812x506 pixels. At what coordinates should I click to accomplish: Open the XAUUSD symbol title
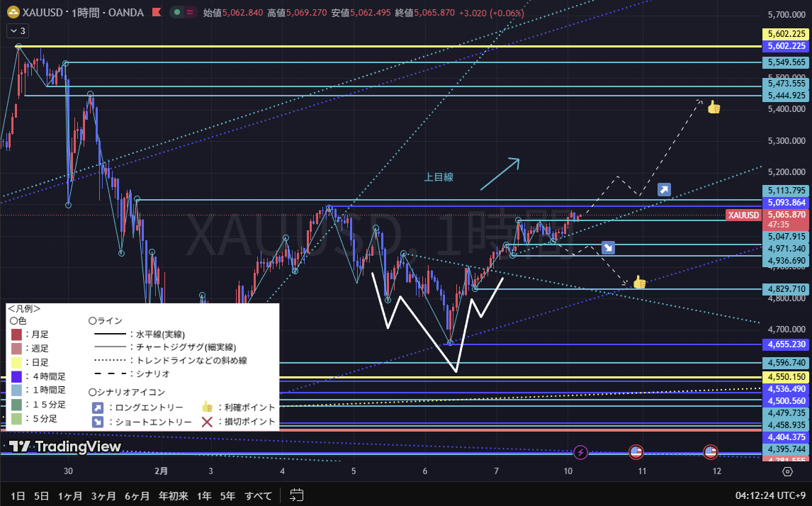coord(44,13)
